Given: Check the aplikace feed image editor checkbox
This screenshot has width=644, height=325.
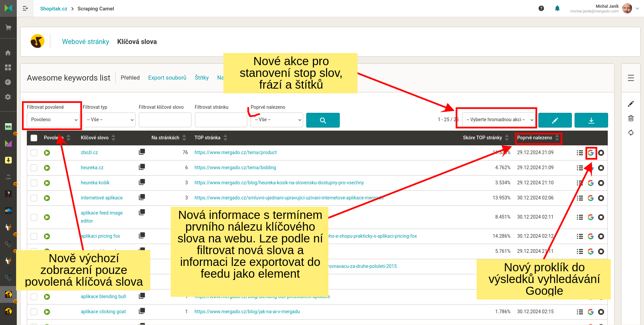Looking at the screenshot, I should coord(34,217).
